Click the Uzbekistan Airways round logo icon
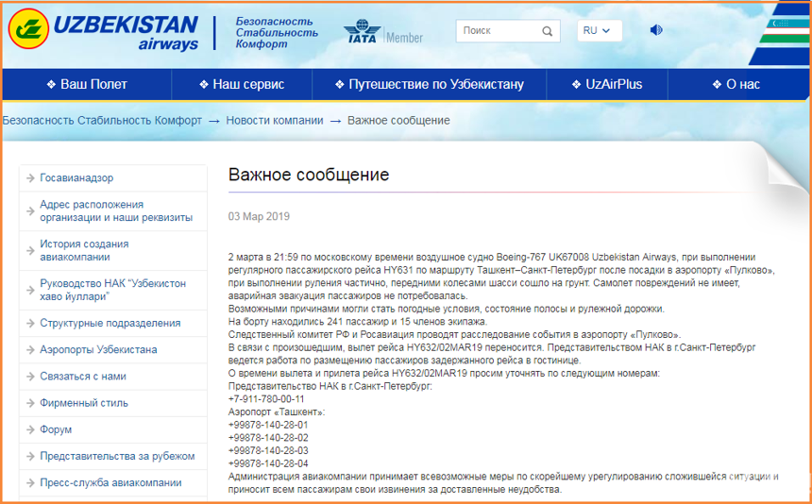The image size is (812, 504). (x=28, y=29)
